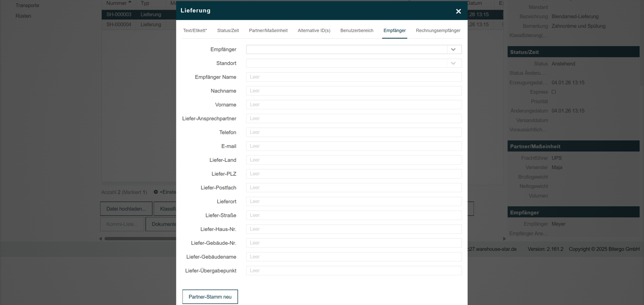
Task: Open Rüsten in the left sidebar
Action: point(23,16)
